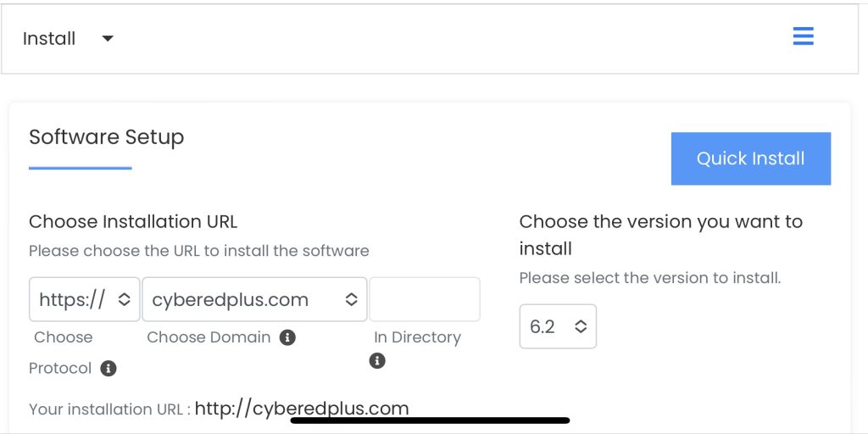The width and height of the screenshot is (868, 434).
Task: Click the info icon beside Protocol label
Action: coord(108,368)
